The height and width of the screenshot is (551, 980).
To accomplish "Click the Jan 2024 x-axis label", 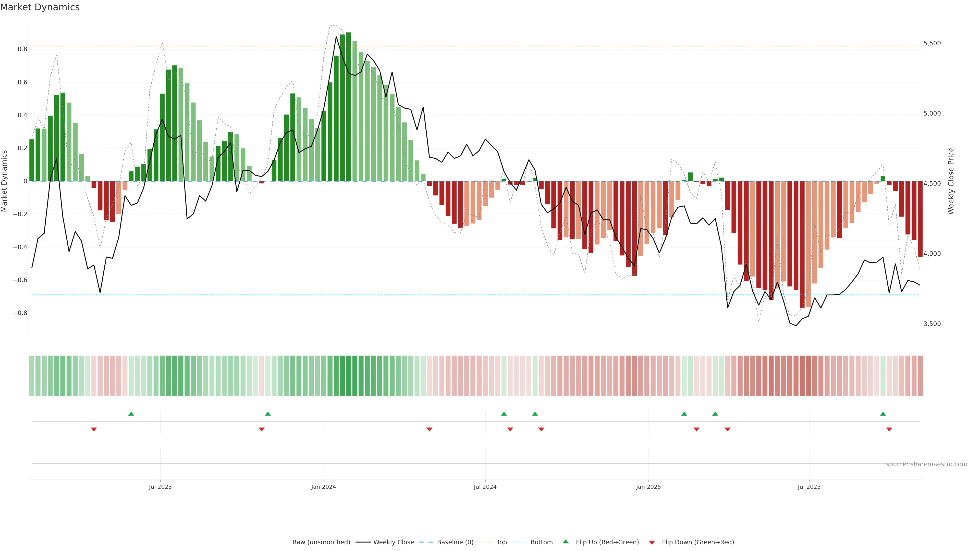I will 323,487.
